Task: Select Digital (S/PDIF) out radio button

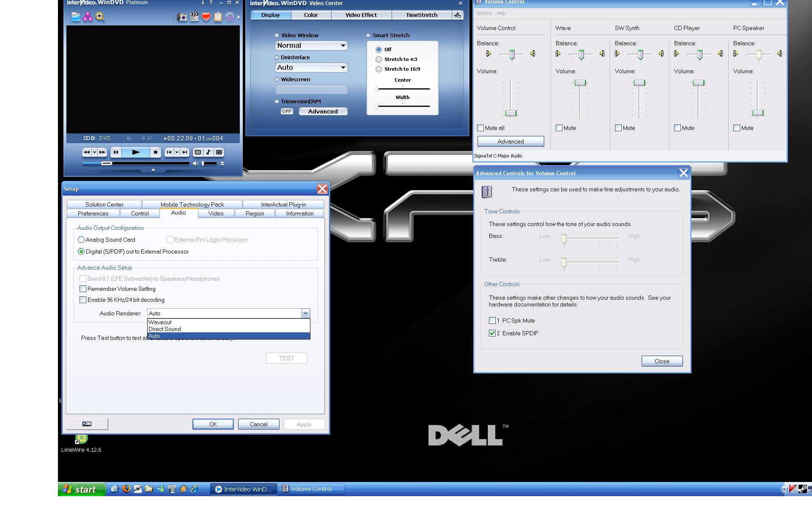Action: pos(81,251)
